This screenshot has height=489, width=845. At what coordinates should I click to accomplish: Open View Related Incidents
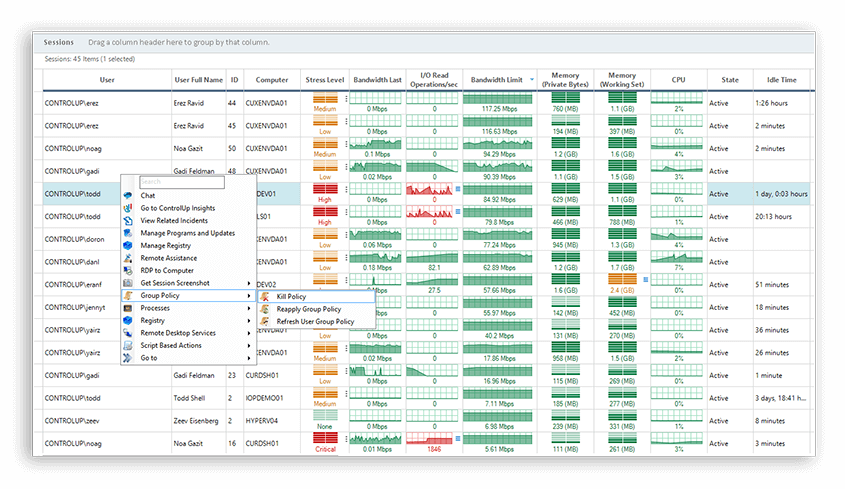coord(174,221)
